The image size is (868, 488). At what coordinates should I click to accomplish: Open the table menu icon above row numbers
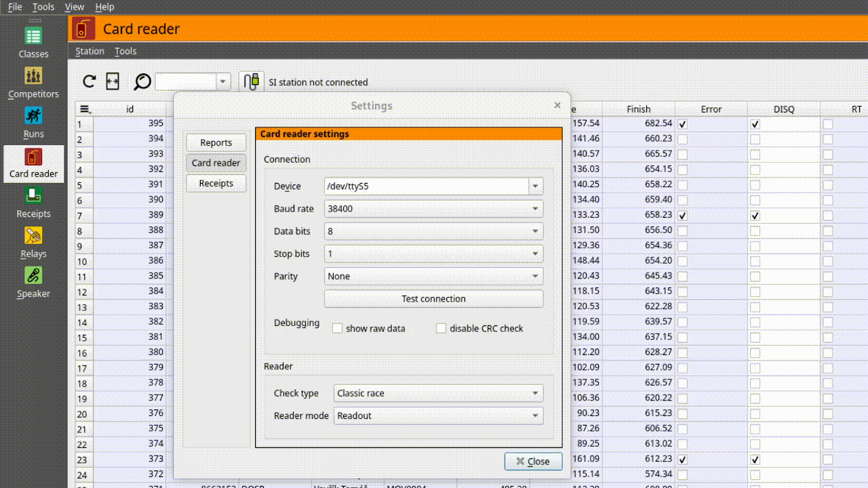[85, 109]
